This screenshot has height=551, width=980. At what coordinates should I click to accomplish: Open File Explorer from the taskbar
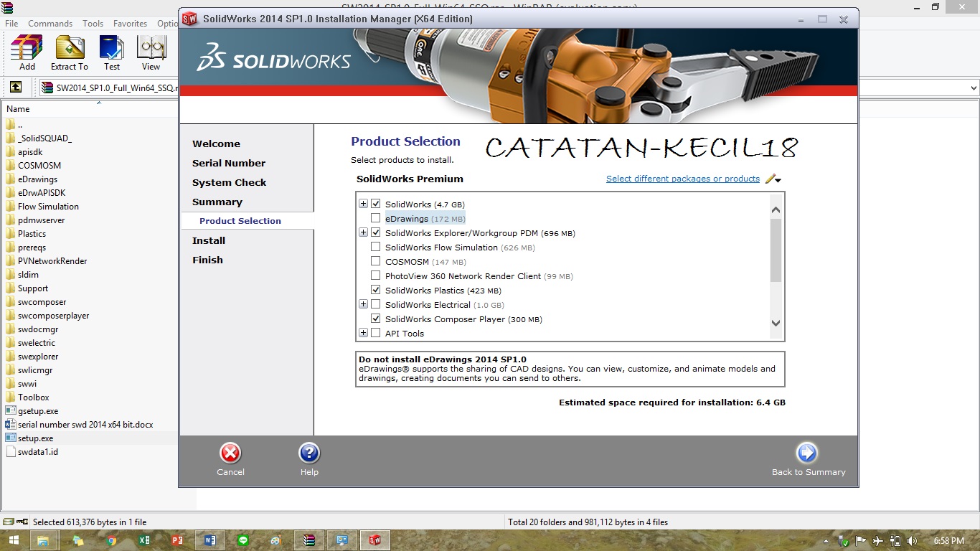(x=43, y=540)
